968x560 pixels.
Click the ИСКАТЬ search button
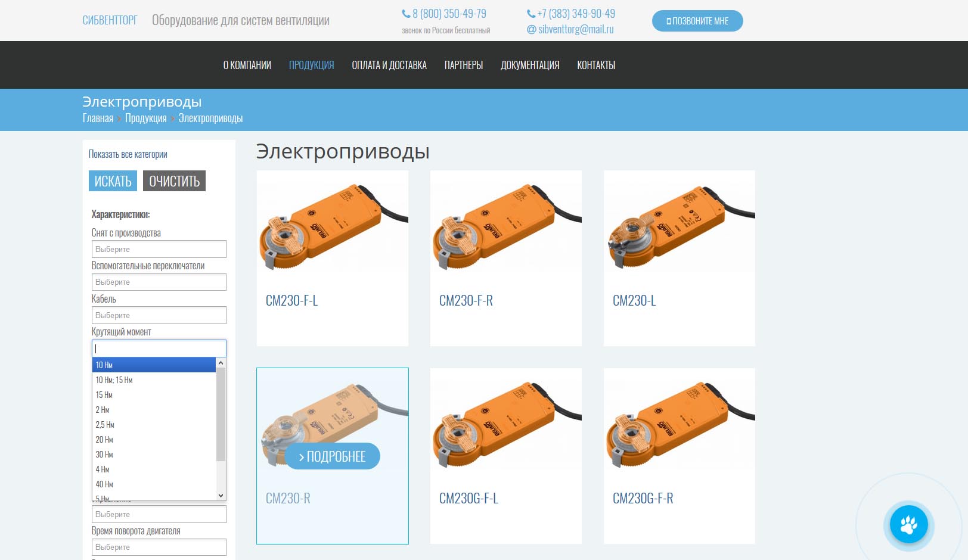click(113, 181)
